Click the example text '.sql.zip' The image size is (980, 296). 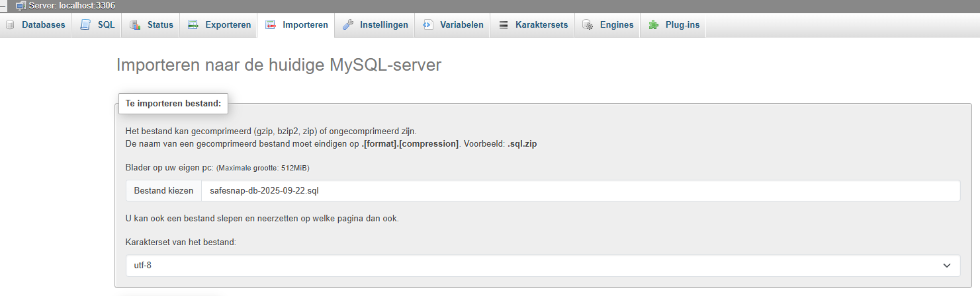click(522, 143)
